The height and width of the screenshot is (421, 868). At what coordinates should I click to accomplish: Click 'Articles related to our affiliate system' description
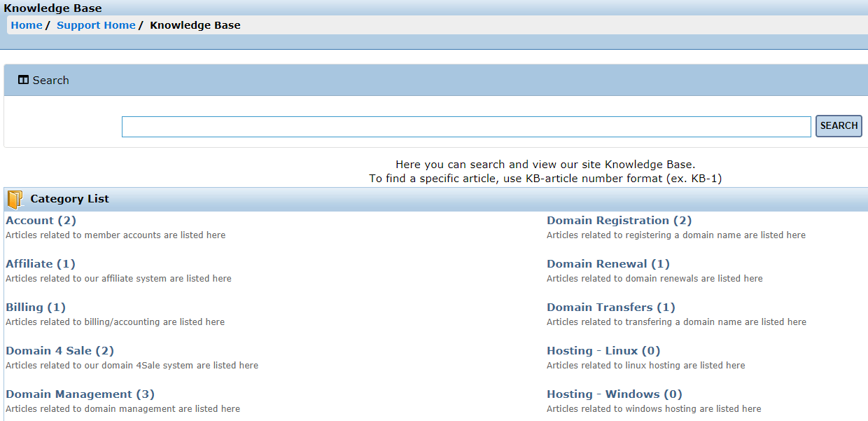(118, 279)
